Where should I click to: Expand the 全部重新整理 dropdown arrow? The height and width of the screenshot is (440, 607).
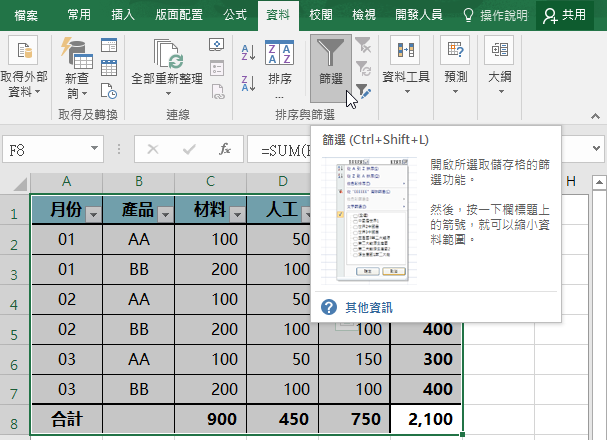click(168, 94)
